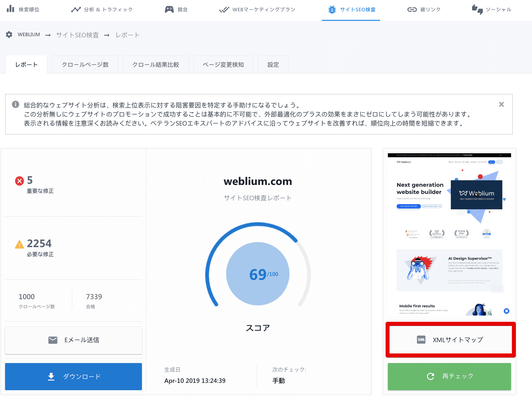
Task: Open 競合 using the gamepad icon
Action: click(x=169, y=9)
